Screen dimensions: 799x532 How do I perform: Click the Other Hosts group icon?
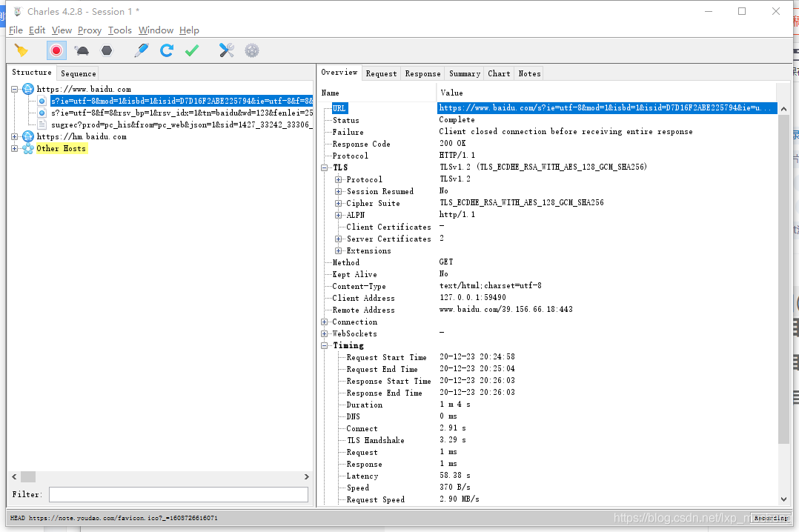coord(28,148)
